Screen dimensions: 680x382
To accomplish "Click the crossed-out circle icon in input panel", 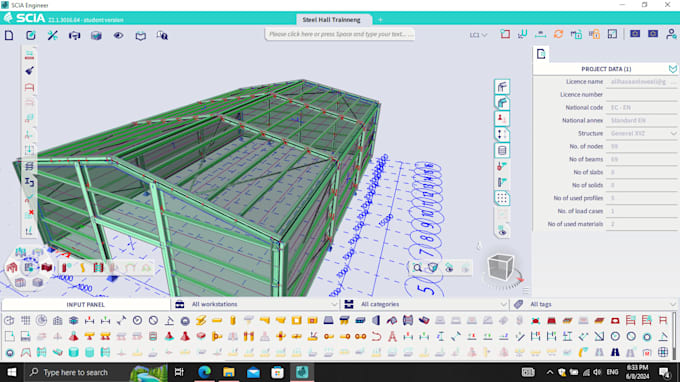I will click(x=153, y=320).
